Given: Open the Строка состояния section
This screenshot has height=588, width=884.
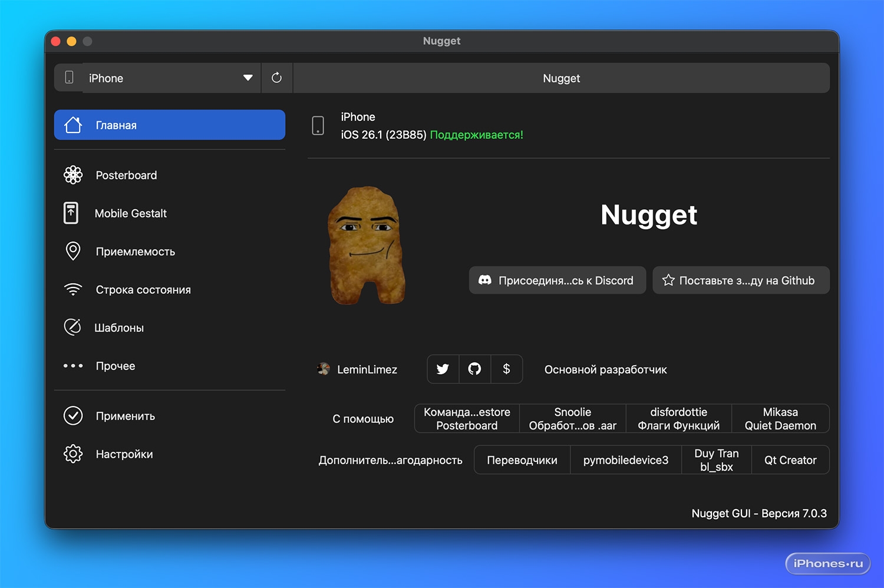Looking at the screenshot, I should (x=170, y=290).
